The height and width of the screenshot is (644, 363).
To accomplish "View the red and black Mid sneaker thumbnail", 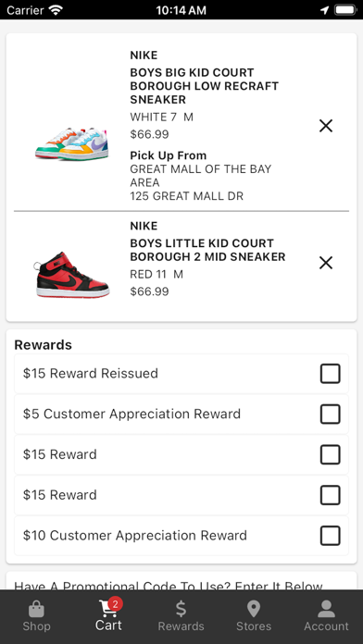I will coord(72,275).
